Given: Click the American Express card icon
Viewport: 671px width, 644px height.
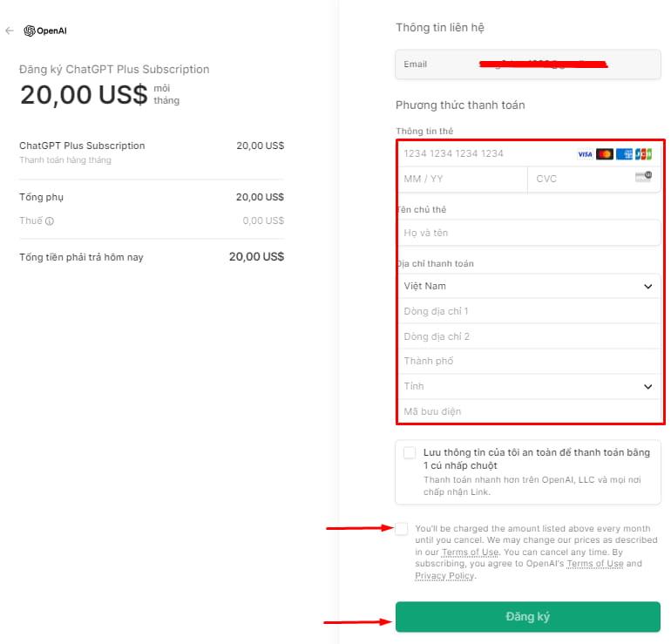Looking at the screenshot, I should [624, 154].
